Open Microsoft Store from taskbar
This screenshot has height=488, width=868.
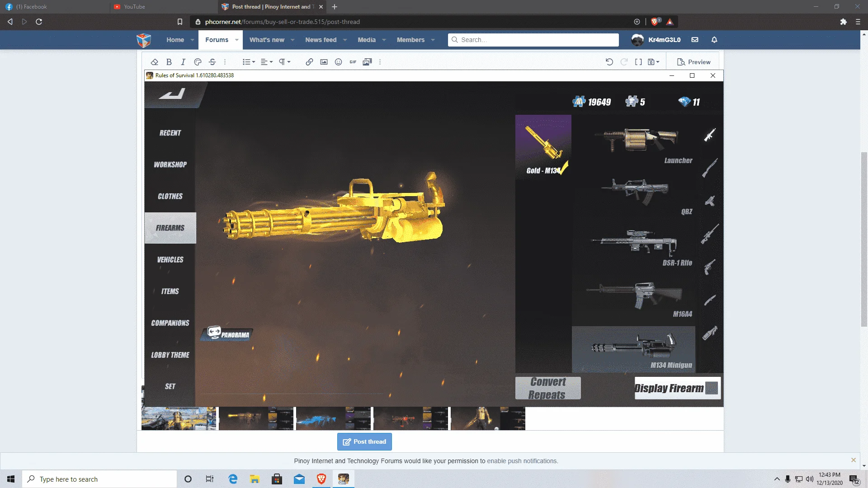pos(277,479)
